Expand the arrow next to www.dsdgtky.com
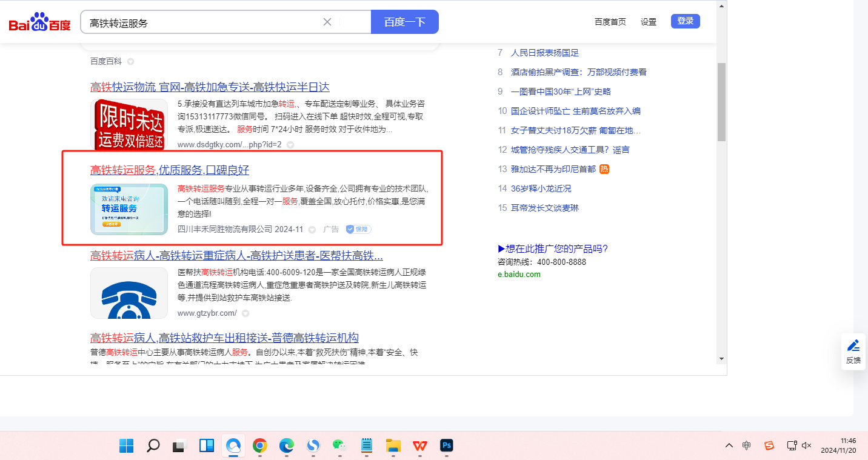 tap(290, 145)
